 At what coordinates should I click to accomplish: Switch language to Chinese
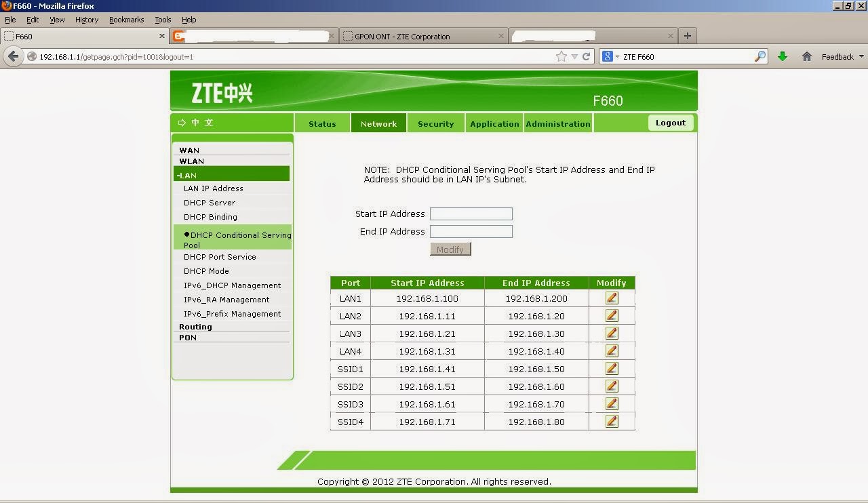click(x=196, y=123)
